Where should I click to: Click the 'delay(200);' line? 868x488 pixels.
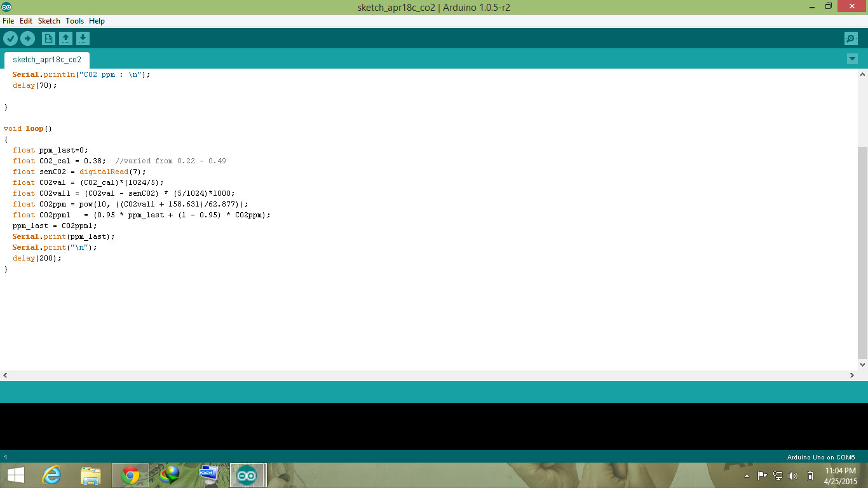point(37,258)
